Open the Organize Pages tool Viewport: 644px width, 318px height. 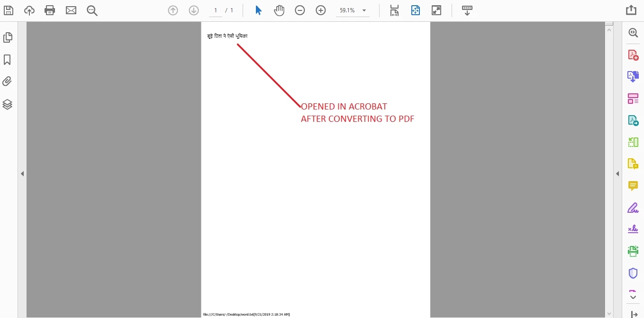point(633,99)
